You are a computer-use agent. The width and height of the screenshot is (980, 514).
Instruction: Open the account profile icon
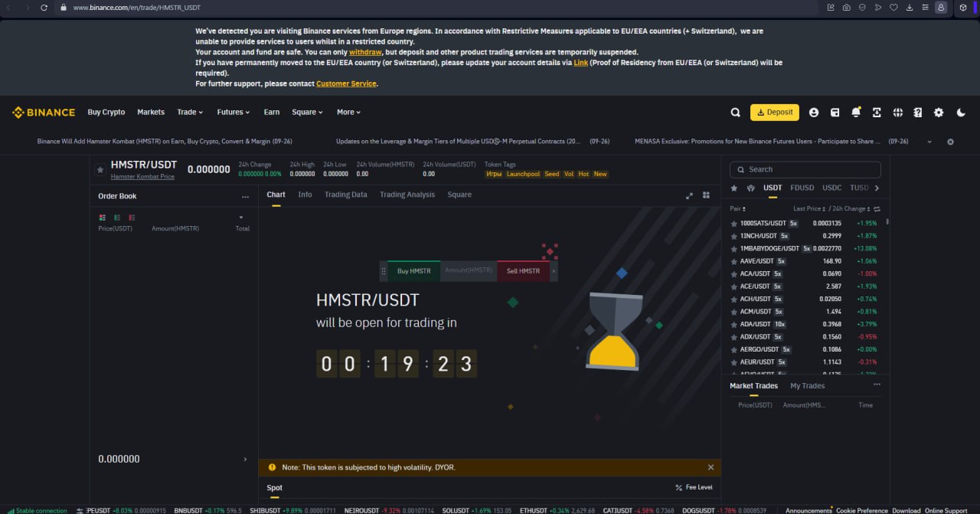tap(814, 113)
